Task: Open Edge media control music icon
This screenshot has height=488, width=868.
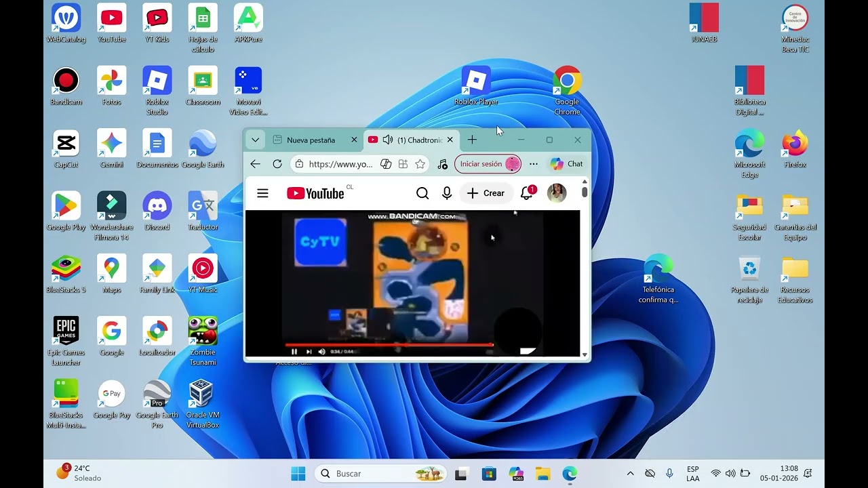Action: pyautogui.click(x=443, y=164)
